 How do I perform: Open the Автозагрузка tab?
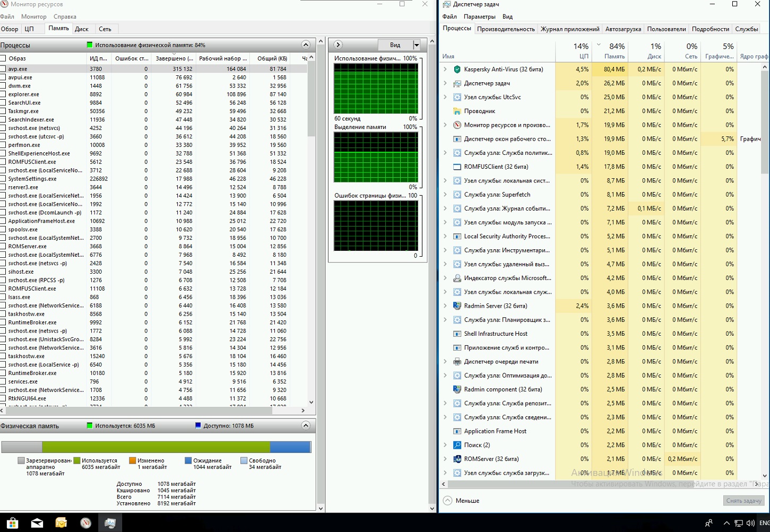tap(623, 29)
